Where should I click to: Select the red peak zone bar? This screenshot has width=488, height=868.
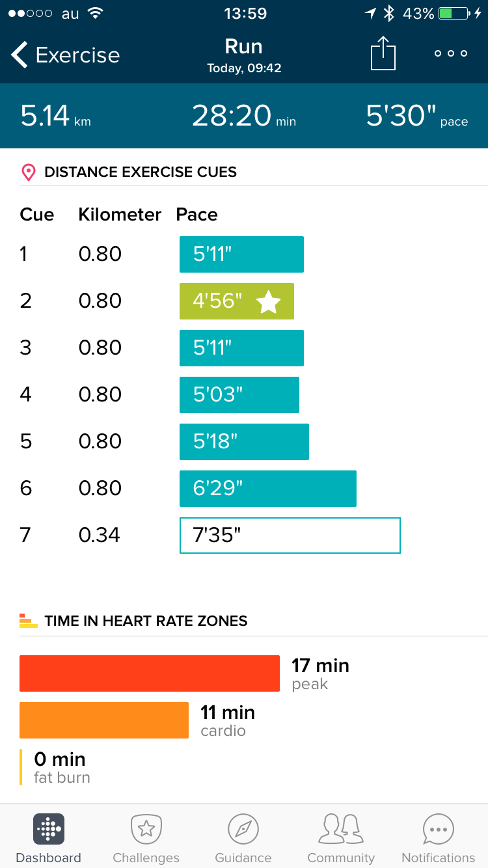[x=150, y=673]
